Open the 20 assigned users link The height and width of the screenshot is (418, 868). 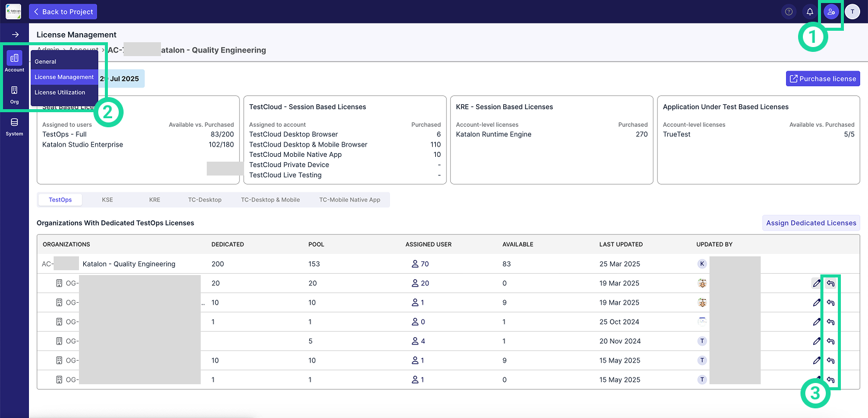coord(420,283)
